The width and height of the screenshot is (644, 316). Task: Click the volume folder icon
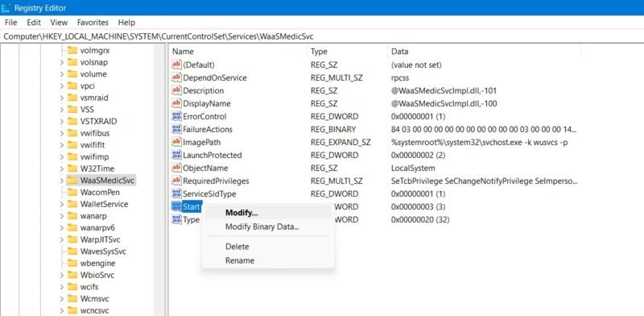tap(72, 74)
